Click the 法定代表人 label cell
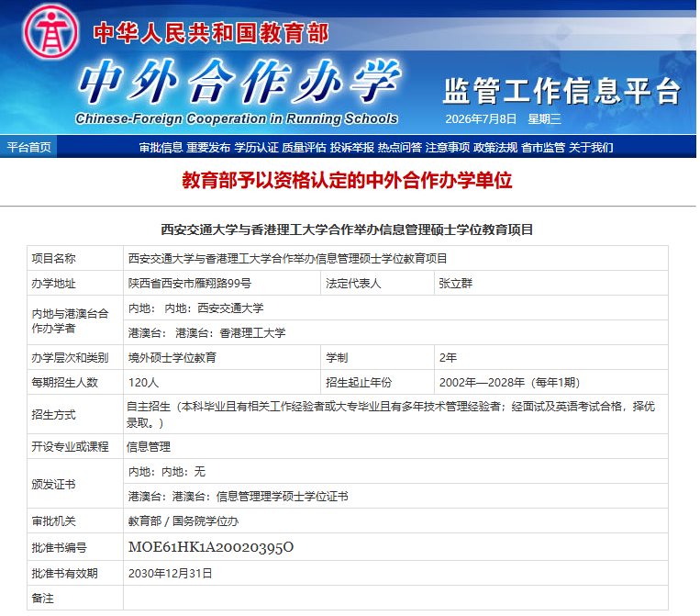The image size is (700, 616). point(377,283)
